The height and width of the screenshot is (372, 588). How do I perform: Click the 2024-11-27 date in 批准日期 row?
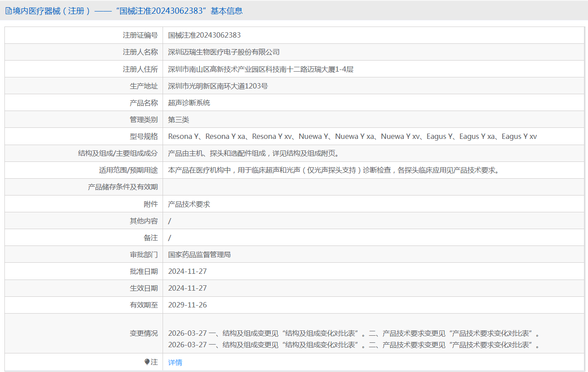click(x=187, y=271)
